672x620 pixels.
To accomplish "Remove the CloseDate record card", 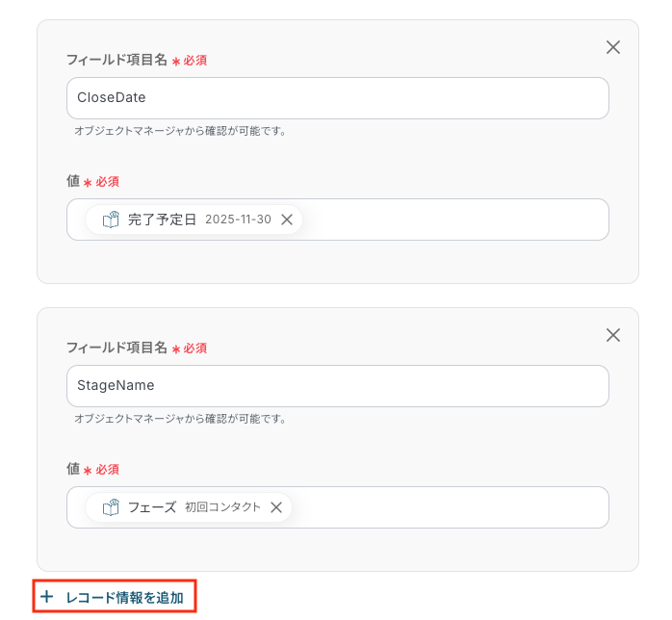I will (x=613, y=47).
